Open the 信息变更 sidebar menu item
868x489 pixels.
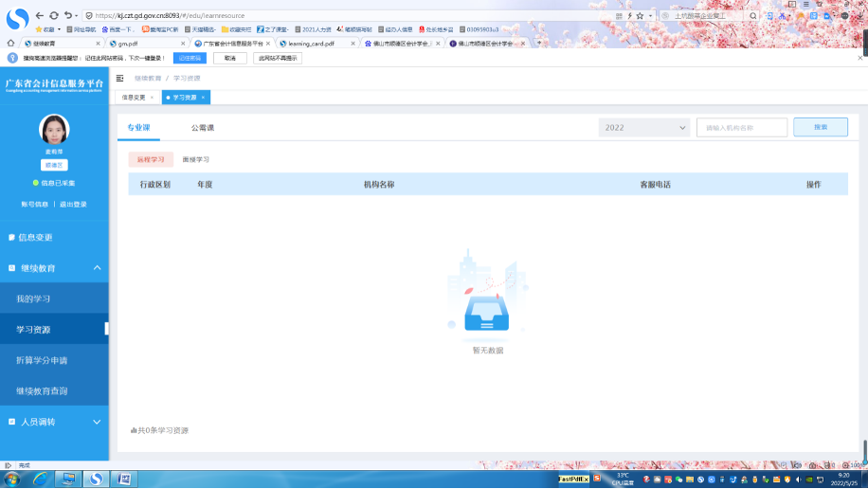point(54,238)
